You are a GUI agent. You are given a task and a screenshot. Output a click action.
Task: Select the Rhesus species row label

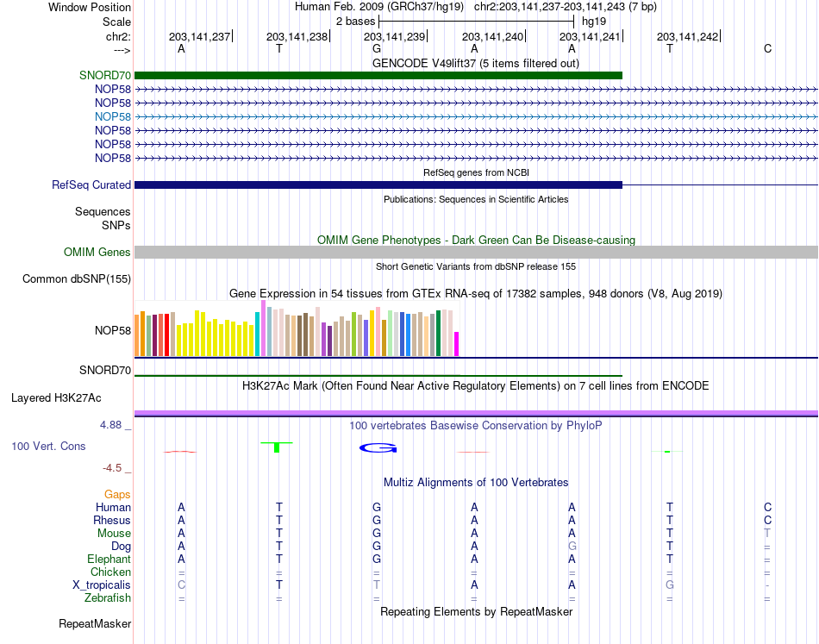[112, 520]
